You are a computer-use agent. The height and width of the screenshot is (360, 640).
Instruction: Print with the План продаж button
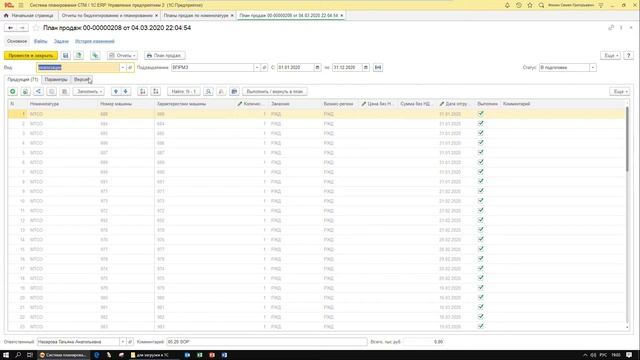point(164,56)
